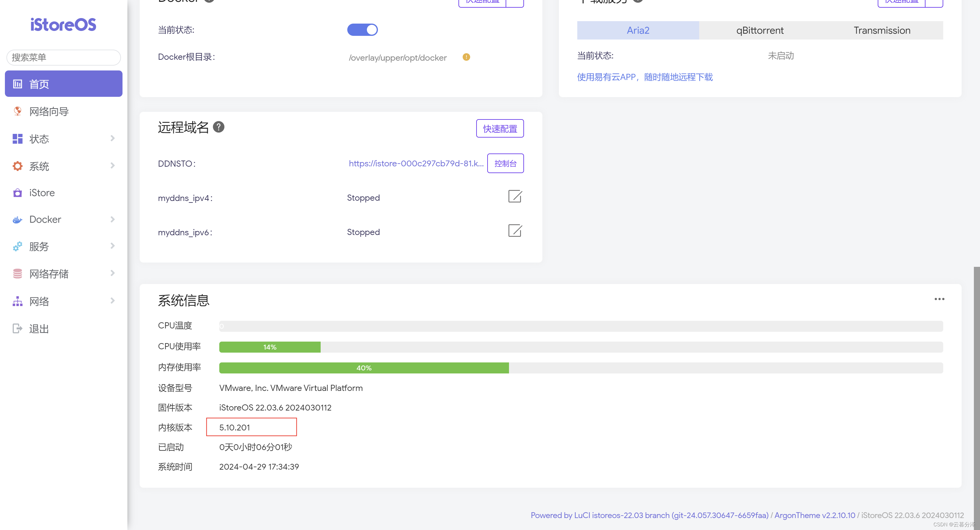Screen dimensions: 980x530
Task: Switch to the qBittorrent tab
Action: pos(760,30)
